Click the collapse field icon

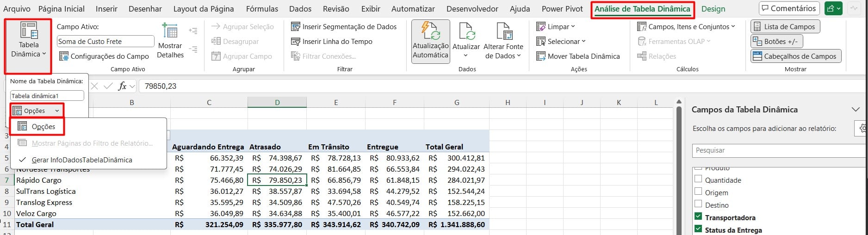[193, 49]
